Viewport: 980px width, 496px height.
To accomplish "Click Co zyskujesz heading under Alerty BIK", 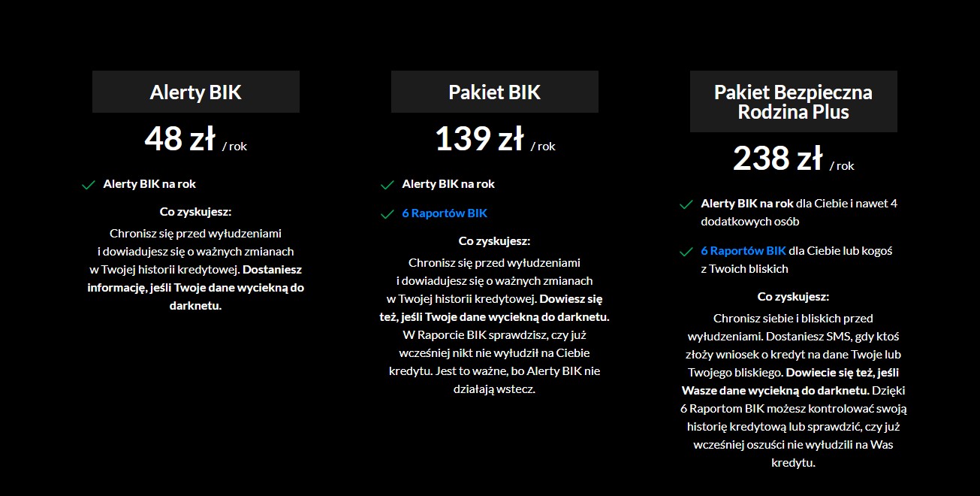I will [195, 212].
